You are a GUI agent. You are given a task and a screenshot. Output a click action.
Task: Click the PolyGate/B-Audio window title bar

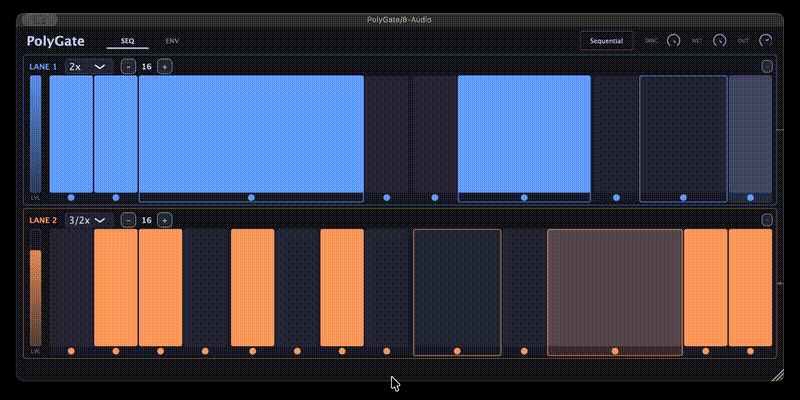tap(400, 20)
